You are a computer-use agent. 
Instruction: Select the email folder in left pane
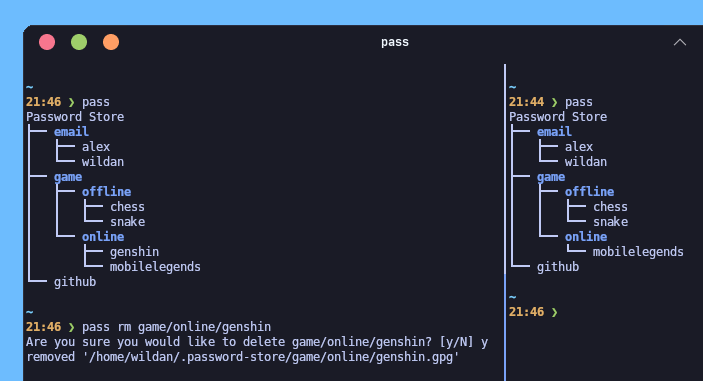coord(71,132)
